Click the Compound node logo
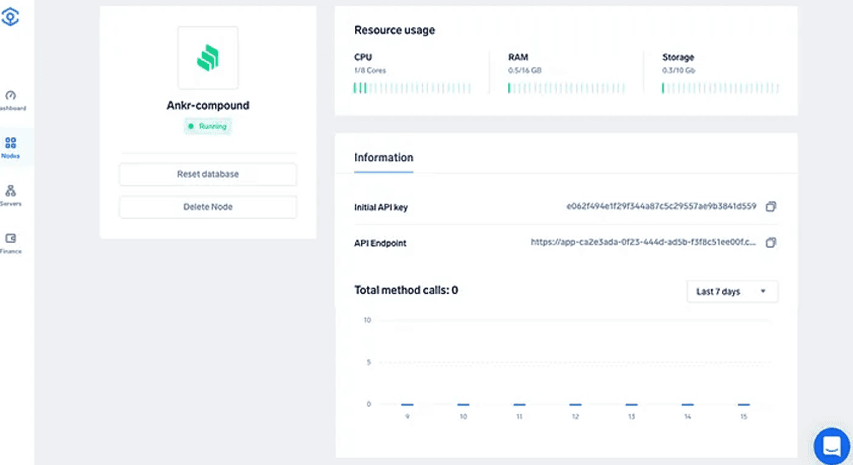This screenshot has height=465, width=853. (x=208, y=58)
